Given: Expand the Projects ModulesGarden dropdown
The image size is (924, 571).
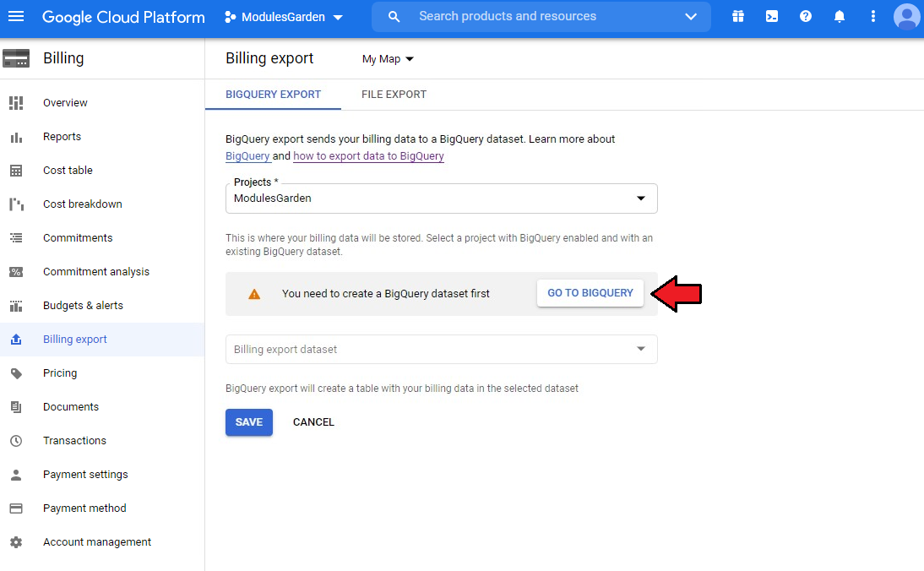Looking at the screenshot, I should point(442,198).
